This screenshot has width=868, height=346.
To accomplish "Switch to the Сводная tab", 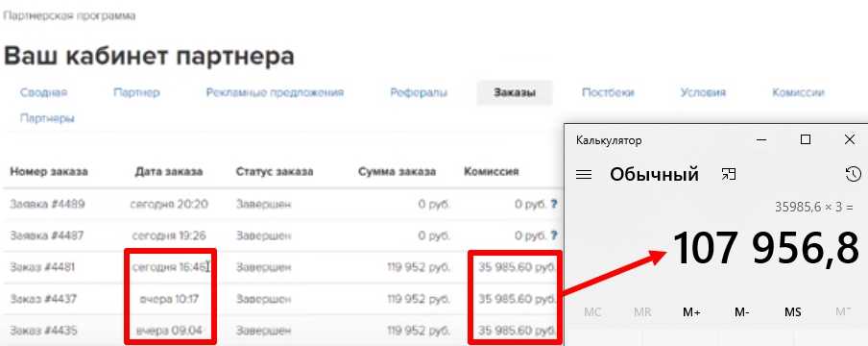I will click(44, 92).
